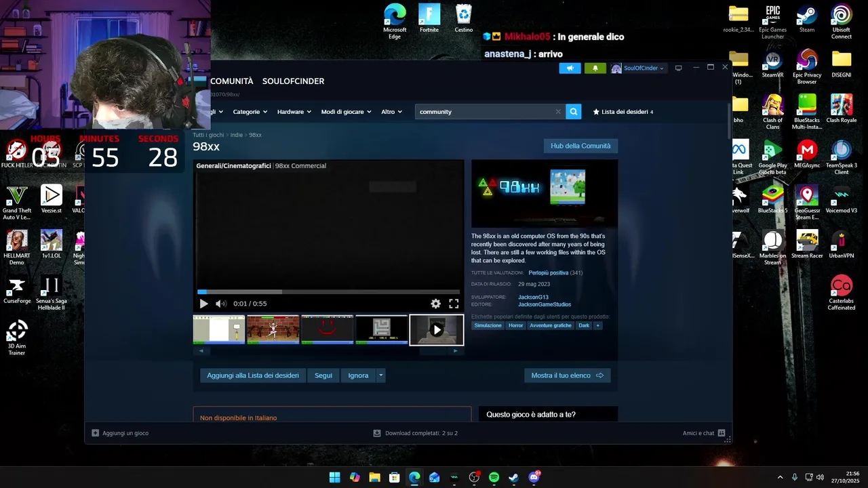Image resolution: width=868 pixels, height=488 pixels.
Task: Open Epic Games Launcher desktop icon
Action: [772, 22]
